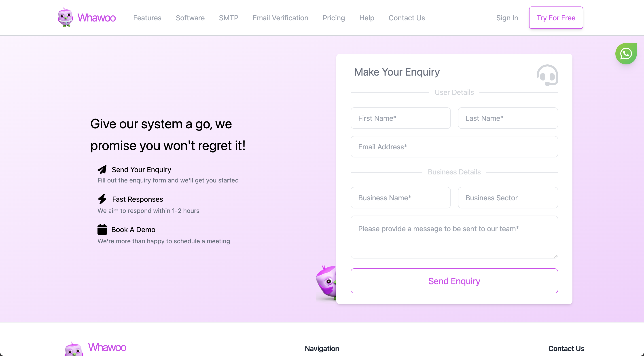Screen dimensions: 644x356
Task: Click the Try For Free button
Action: [556, 17]
